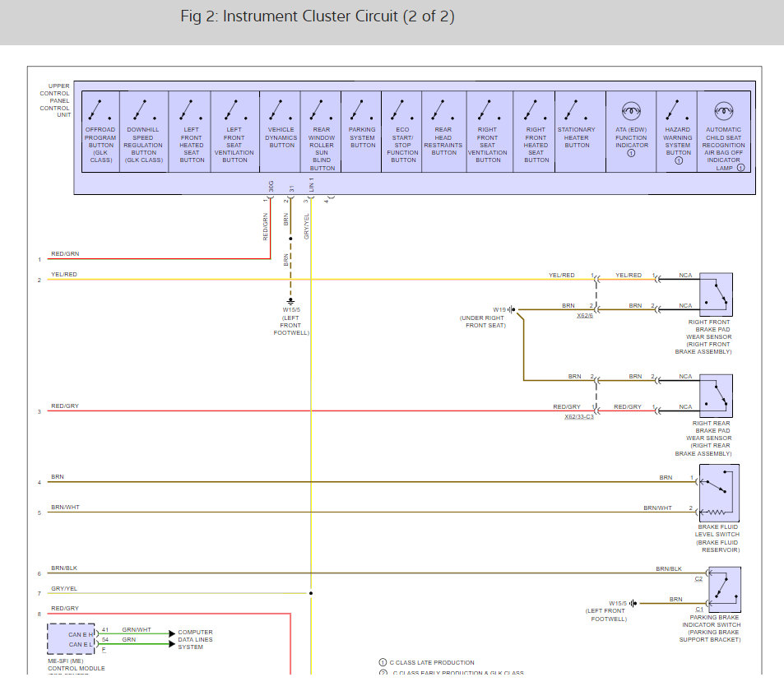Click the figure title Instrument Cluster Circuit
Screen dimensions: 784x691
coord(318,16)
